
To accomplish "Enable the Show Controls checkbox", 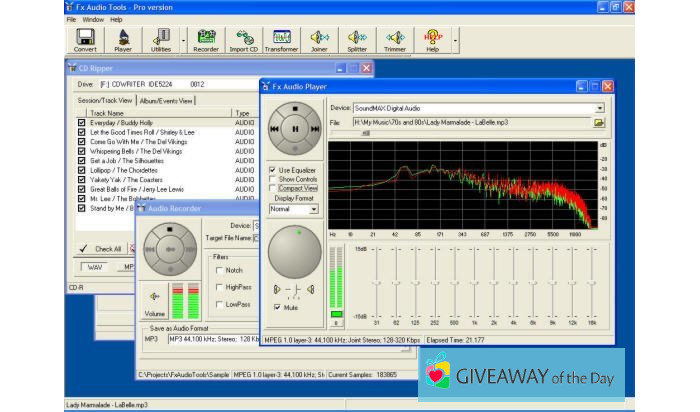I will 273,179.
